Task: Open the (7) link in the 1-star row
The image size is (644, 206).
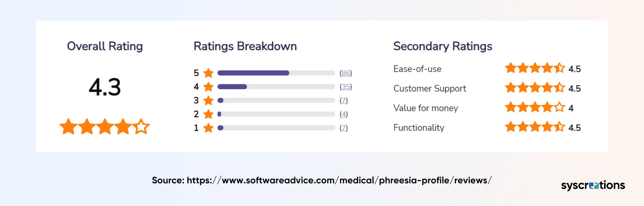Action: pyautogui.click(x=344, y=128)
